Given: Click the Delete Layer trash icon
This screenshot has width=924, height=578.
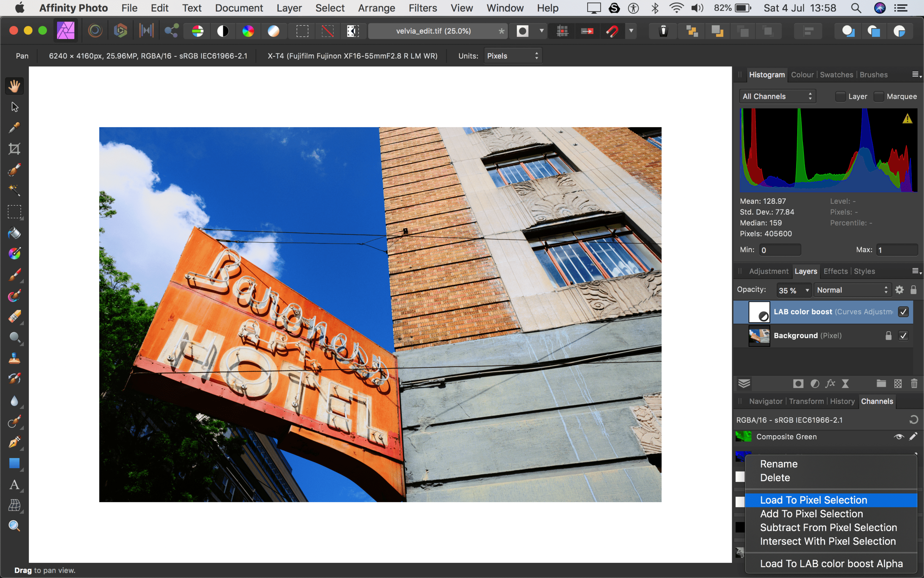Looking at the screenshot, I should [914, 383].
